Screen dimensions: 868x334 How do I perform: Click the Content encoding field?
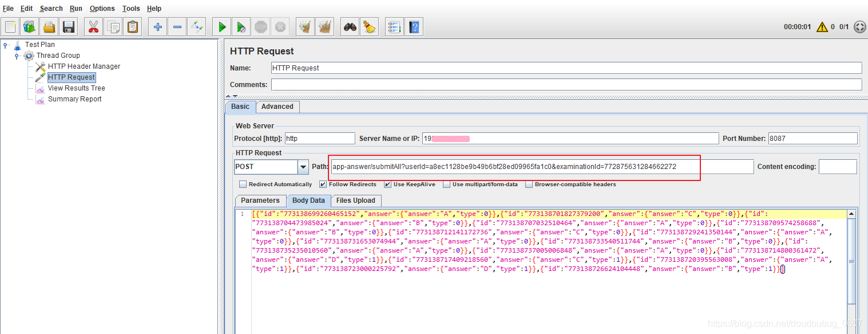pyautogui.click(x=838, y=167)
